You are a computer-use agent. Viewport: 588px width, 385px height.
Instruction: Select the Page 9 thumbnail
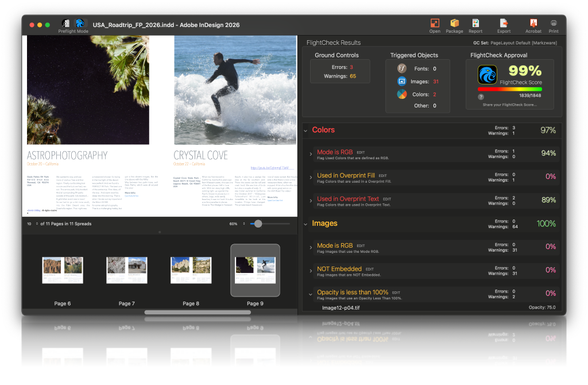tap(255, 270)
